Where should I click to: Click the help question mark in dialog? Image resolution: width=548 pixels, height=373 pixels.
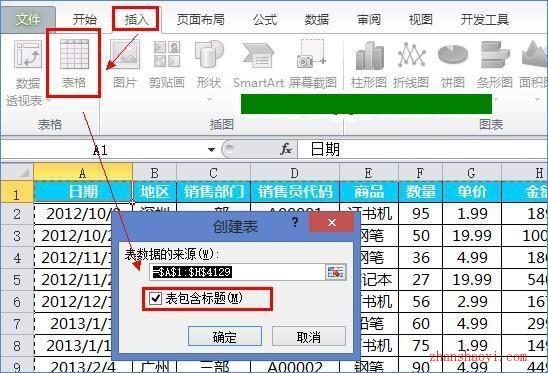[295, 222]
